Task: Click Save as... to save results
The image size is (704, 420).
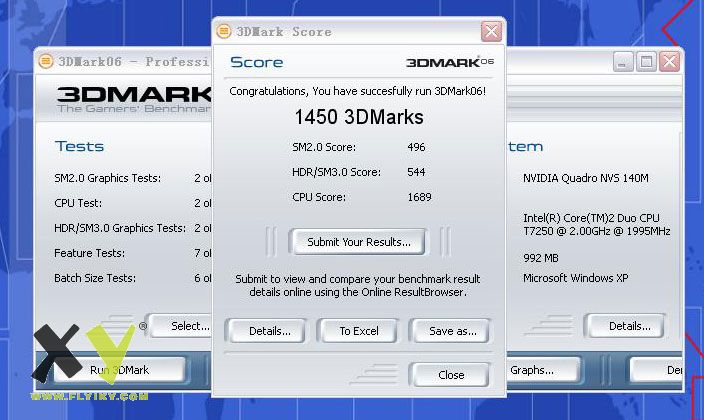Action: coord(452,331)
